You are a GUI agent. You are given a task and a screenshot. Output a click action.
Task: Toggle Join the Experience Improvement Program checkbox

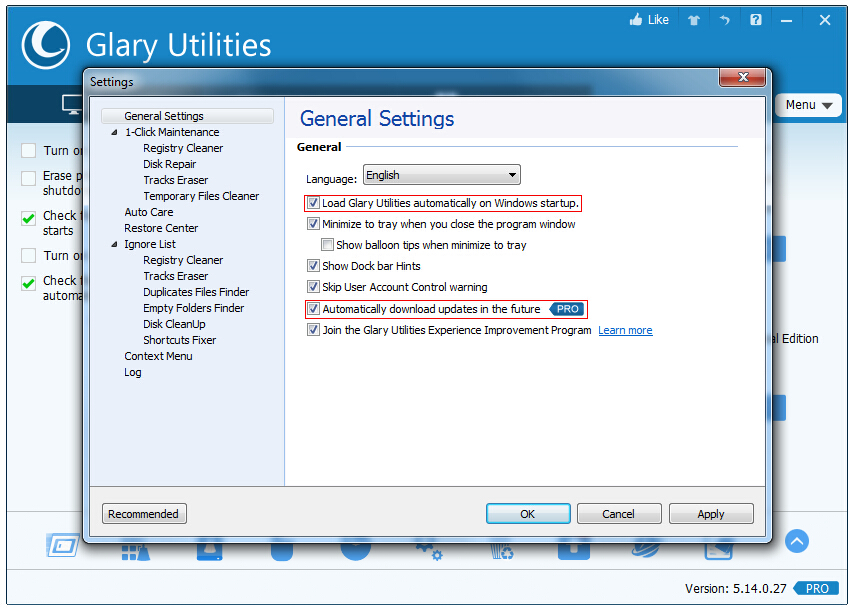313,330
